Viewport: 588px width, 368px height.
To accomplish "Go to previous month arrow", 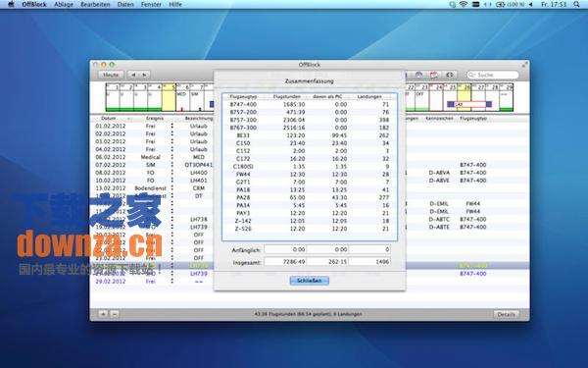I will 133,75.
